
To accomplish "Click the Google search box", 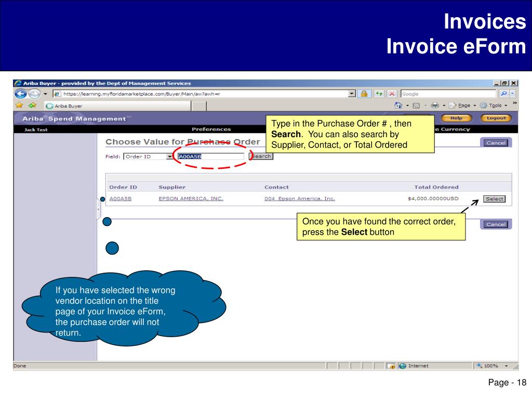I will [448, 94].
